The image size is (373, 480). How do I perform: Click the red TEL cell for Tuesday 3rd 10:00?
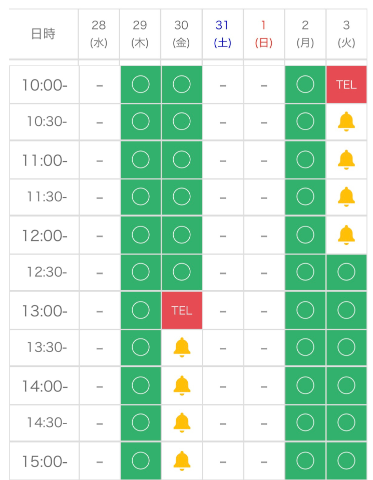[x=346, y=84]
